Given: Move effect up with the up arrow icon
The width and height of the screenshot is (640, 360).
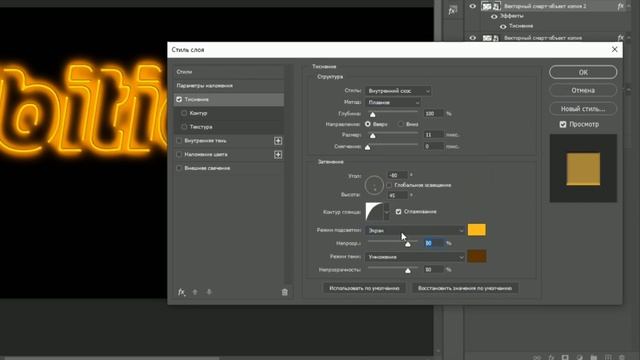Looking at the screenshot, I should tap(195, 292).
